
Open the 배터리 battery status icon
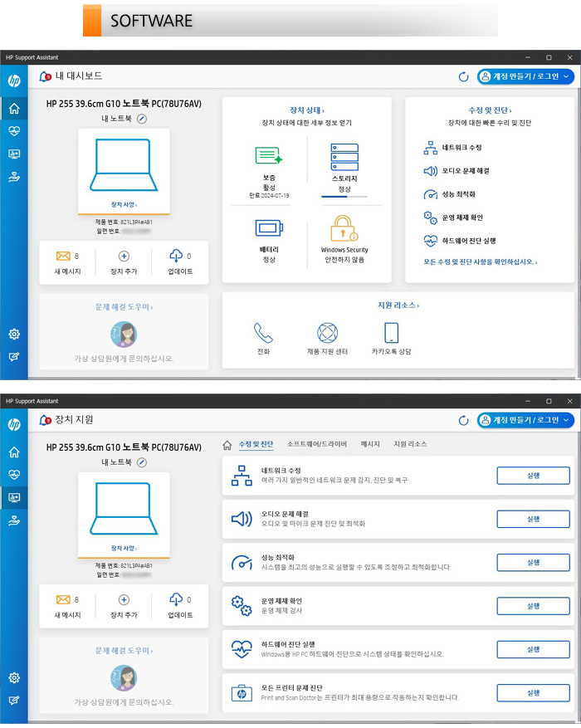tap(269, 228)
